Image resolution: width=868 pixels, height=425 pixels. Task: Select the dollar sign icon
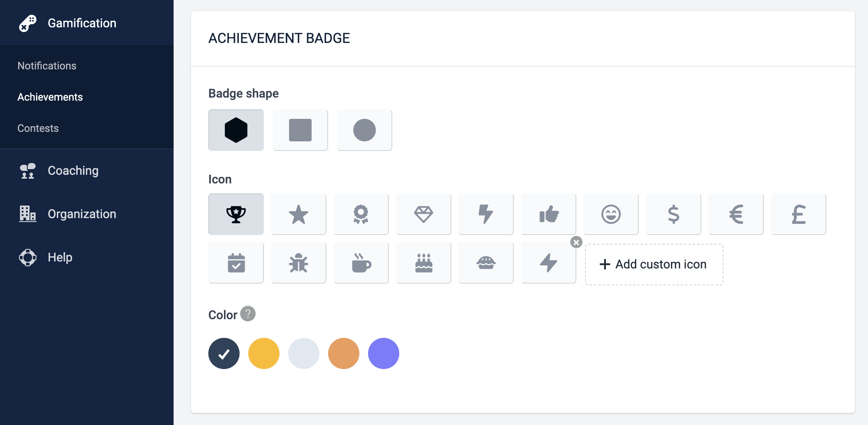674,214
